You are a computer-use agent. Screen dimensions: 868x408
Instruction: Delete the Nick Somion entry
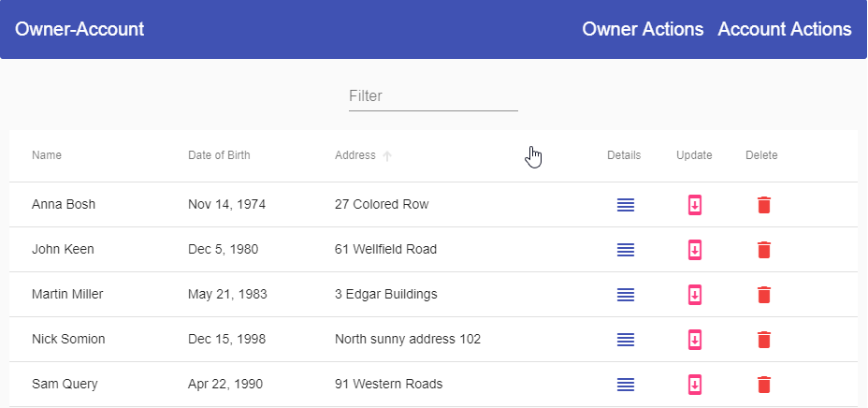763,340
